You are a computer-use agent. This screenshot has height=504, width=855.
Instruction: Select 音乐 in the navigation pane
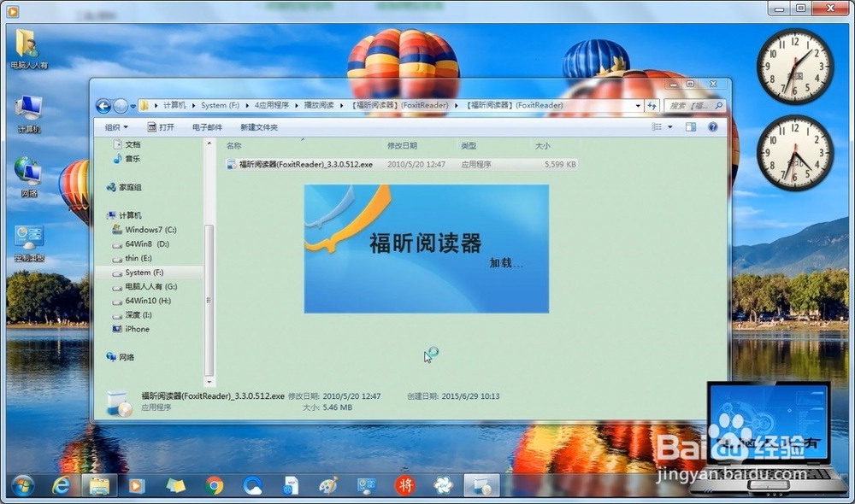[127, 159]
